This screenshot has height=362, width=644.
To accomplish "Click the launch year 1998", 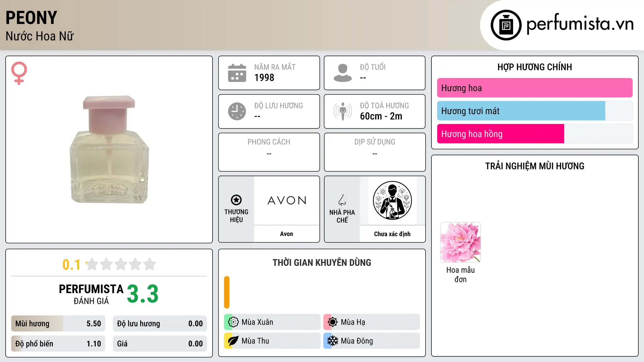I will pyautogui.click(x=264, y=78).
